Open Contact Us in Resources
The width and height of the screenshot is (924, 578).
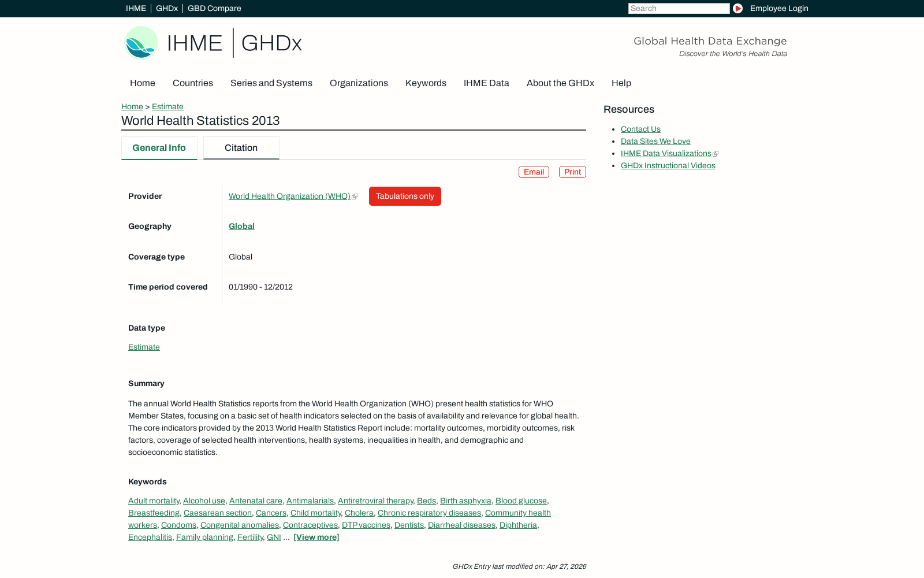coord(640,129)
